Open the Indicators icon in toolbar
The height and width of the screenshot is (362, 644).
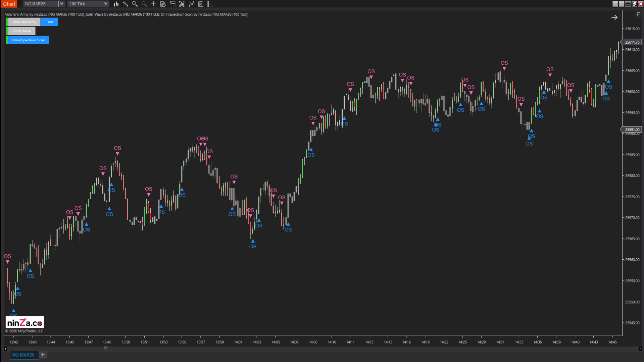pos(191,4)
